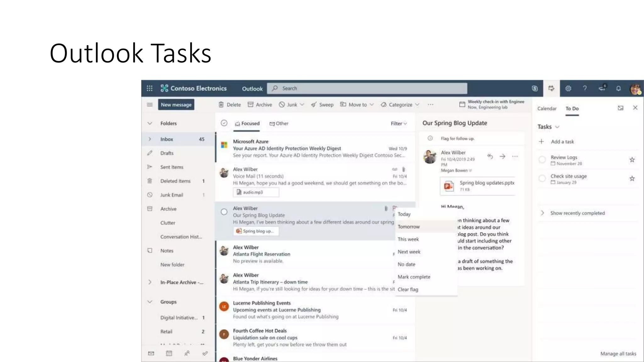Screen dimensions: 644x362
Task: Switch to the Other tab
Action: pos(279,123)
